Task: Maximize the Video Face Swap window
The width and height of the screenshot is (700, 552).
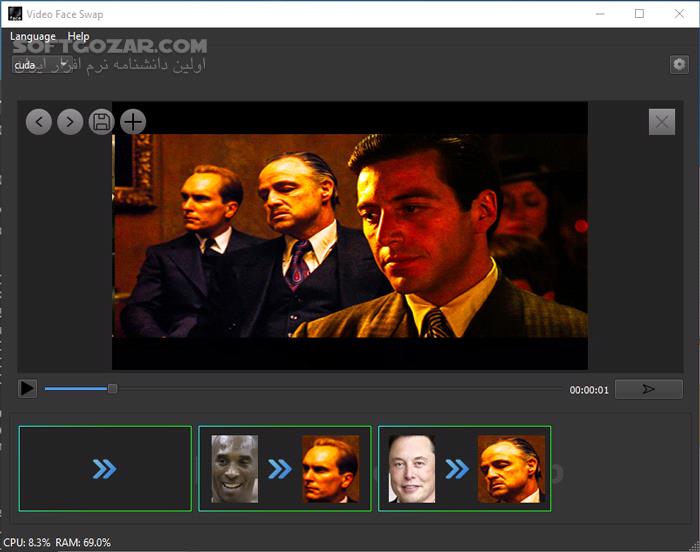Action: (x=639, y=14)
